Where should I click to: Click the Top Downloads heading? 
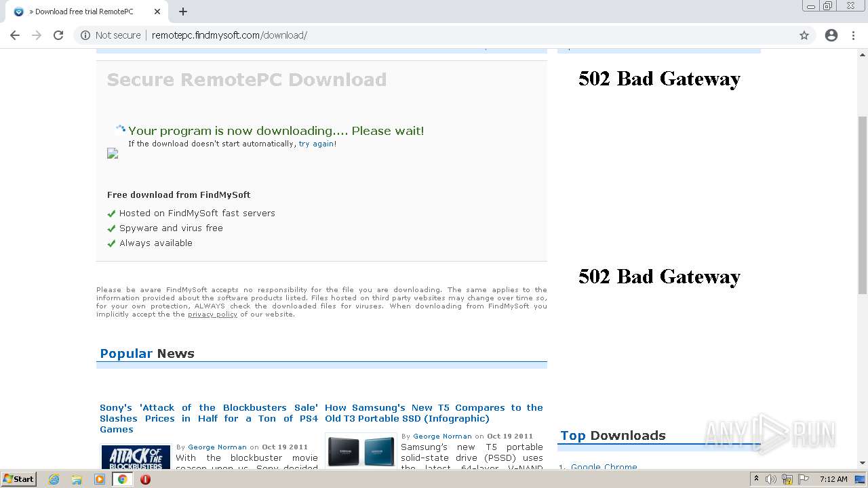(613, 435)
